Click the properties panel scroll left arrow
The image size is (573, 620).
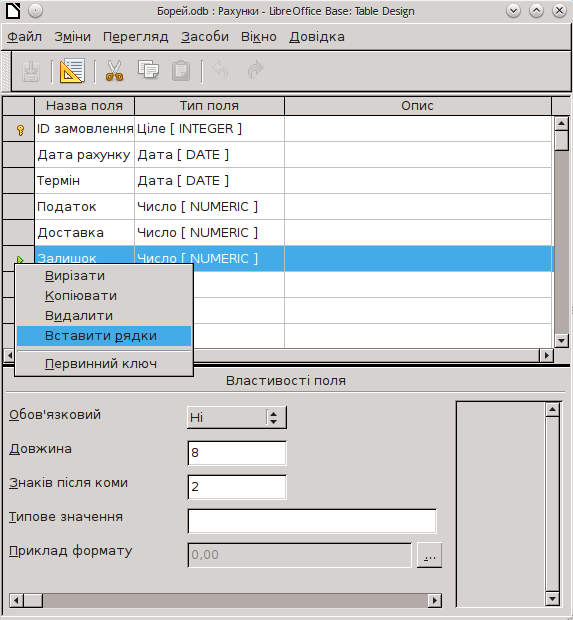pos(16,601)
